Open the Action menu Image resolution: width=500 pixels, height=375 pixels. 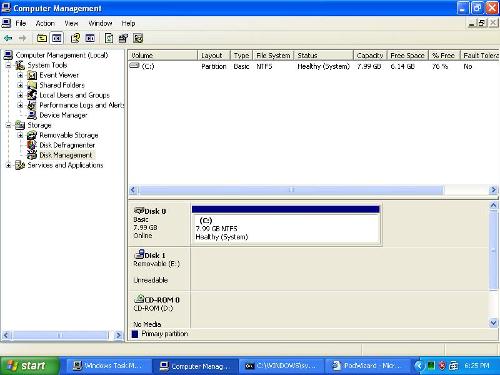pyautogui.click(x=45, y=23)
